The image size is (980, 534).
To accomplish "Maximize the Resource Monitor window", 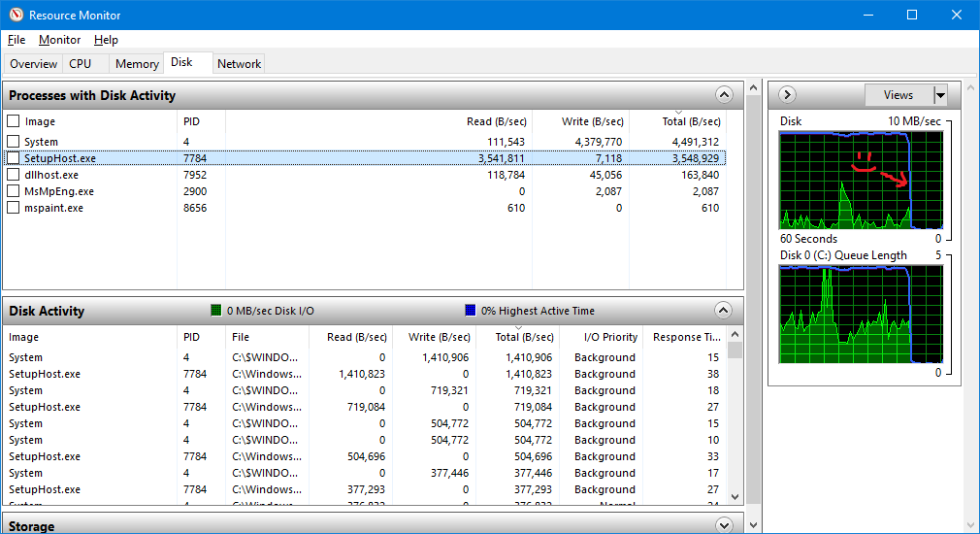I will [912, 15].
